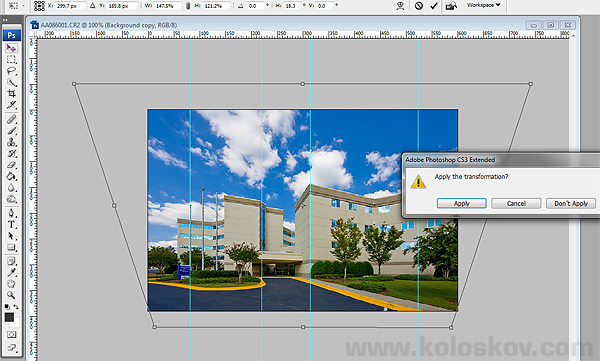Change the screen mode from toolbox bottom

tap(11, 348)
